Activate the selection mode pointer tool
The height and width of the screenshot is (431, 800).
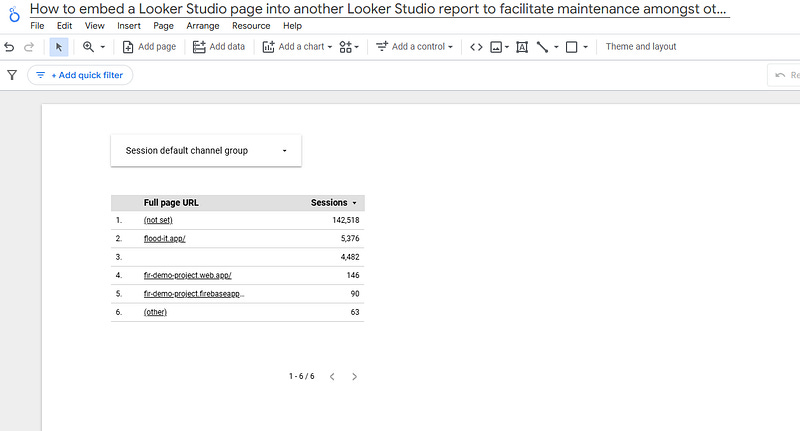tap(59, 47)
